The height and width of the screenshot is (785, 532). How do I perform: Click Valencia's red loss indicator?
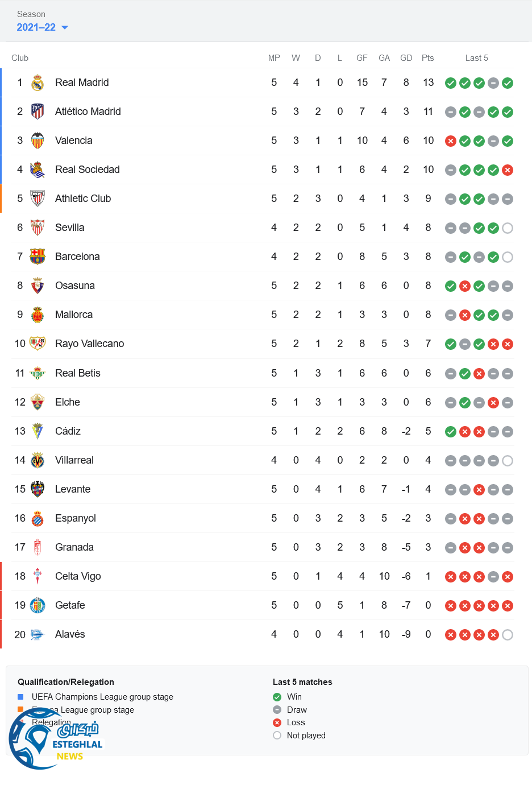coord(451,141)
